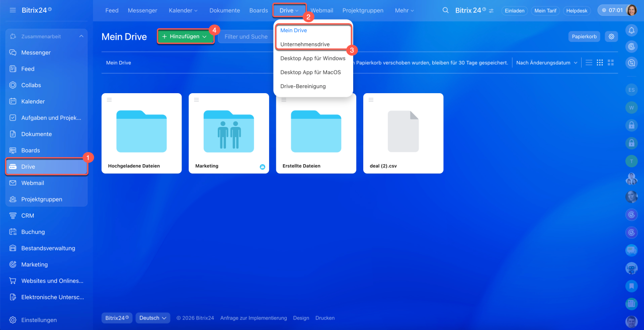Open Messenger icon in left sidebar
644x330 pixels.
click(x=13, y=52)
